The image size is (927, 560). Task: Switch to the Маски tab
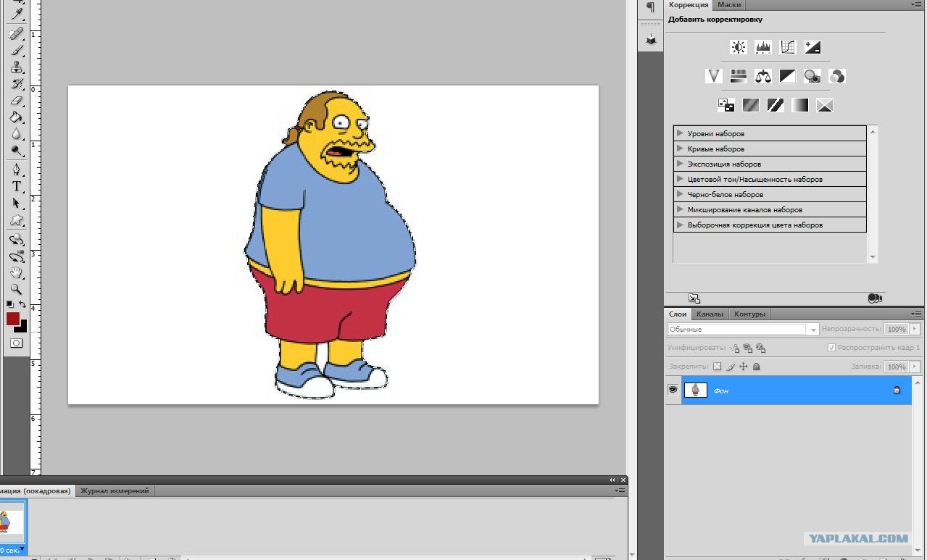(x=729, y=4)
